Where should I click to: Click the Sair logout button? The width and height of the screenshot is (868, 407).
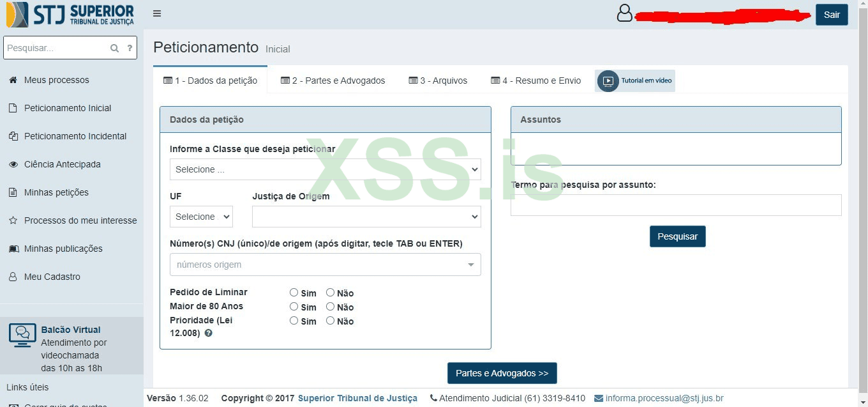[x=832, y=15]
